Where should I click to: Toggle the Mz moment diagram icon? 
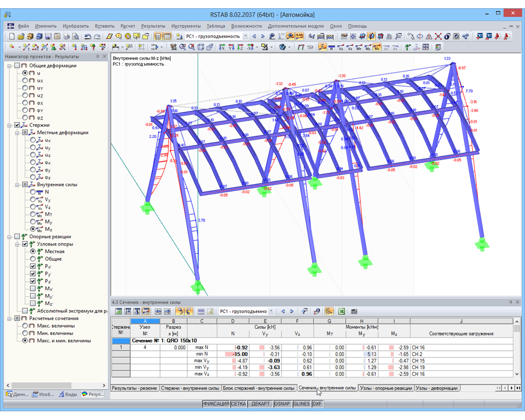[377, 47]
